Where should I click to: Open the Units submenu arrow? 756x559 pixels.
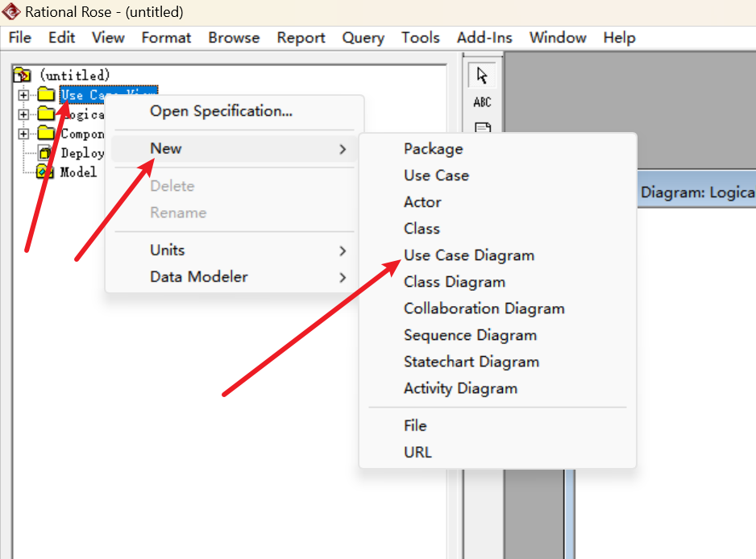343,251
